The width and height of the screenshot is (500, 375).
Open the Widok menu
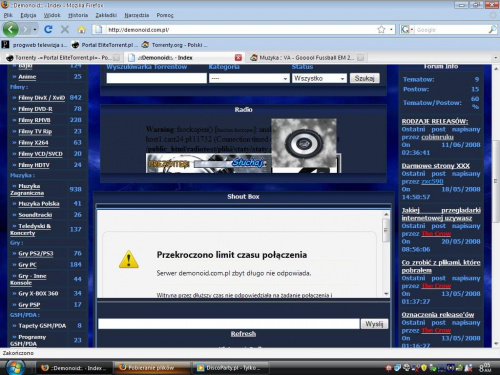point(52,15)
